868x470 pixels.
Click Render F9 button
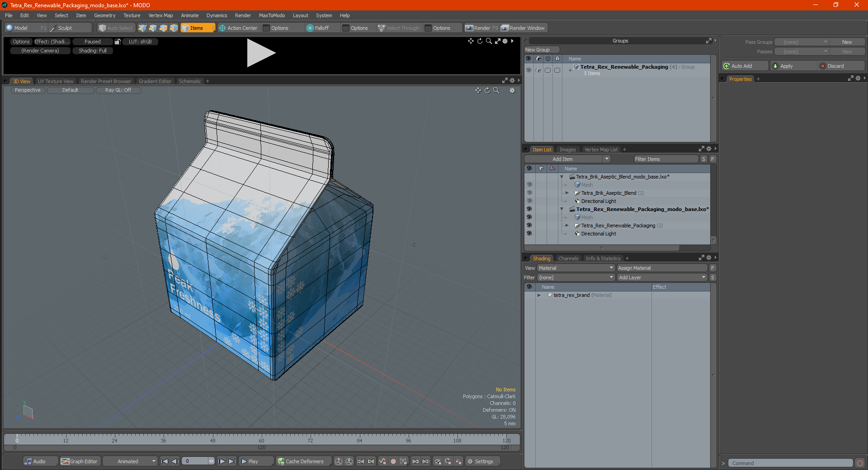pos(481,28)
